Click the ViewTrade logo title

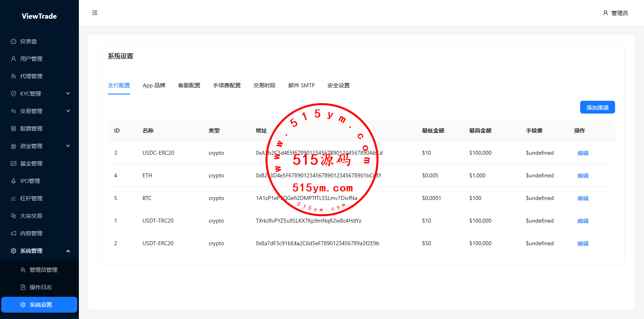39,16
